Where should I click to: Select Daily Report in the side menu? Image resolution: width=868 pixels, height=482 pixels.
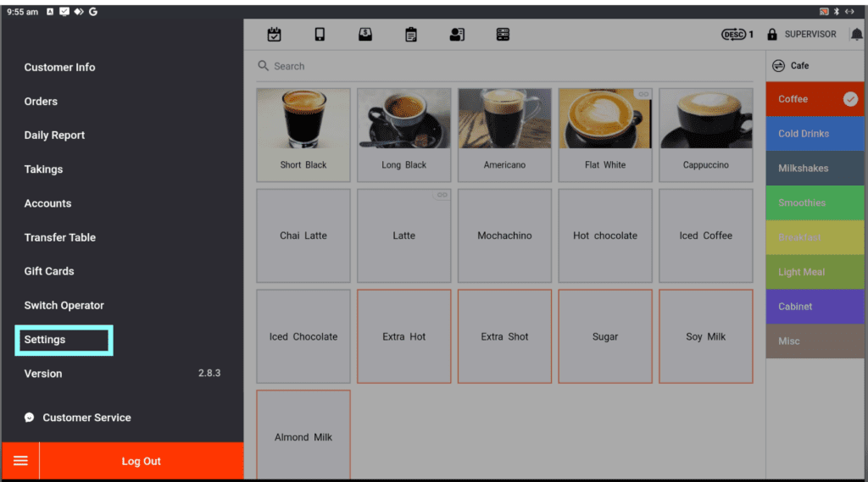(x=54, y=136)
